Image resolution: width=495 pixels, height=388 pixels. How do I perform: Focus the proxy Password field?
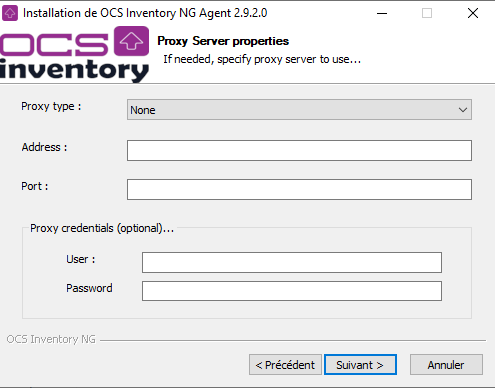pyautogui.click(x=292, y=291)
